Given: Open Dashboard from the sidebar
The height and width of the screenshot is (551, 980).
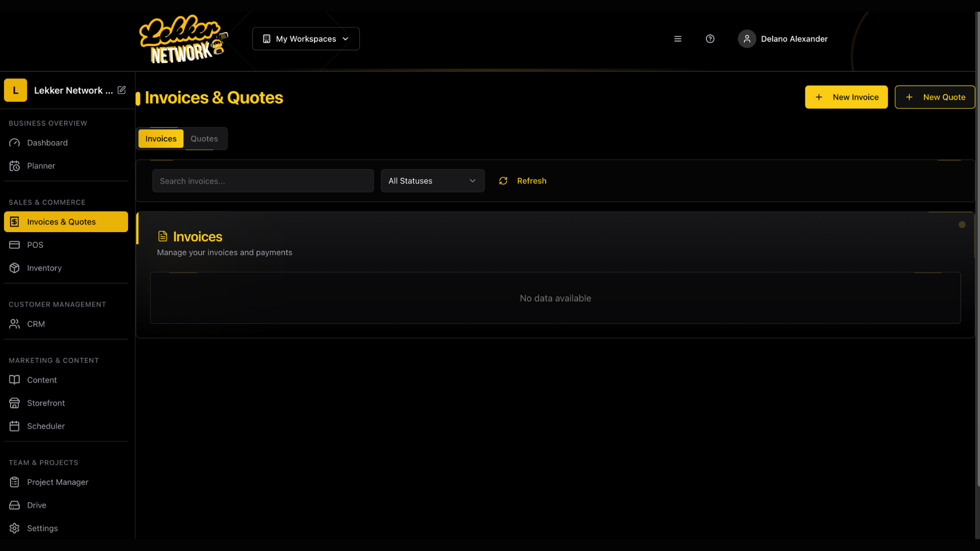Looking at the screenshot, I should 47,143.
